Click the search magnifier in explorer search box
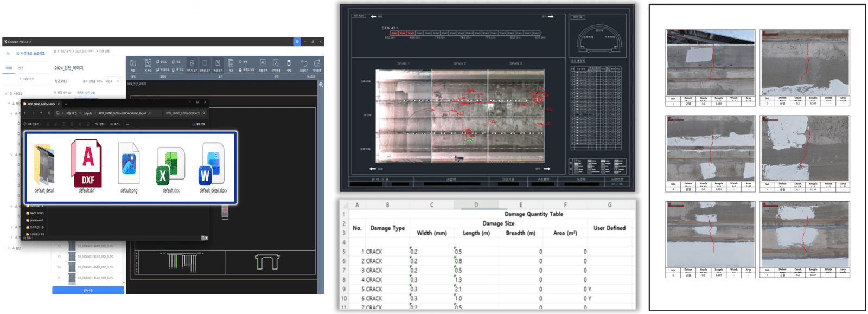 click(x=204, y=113)
